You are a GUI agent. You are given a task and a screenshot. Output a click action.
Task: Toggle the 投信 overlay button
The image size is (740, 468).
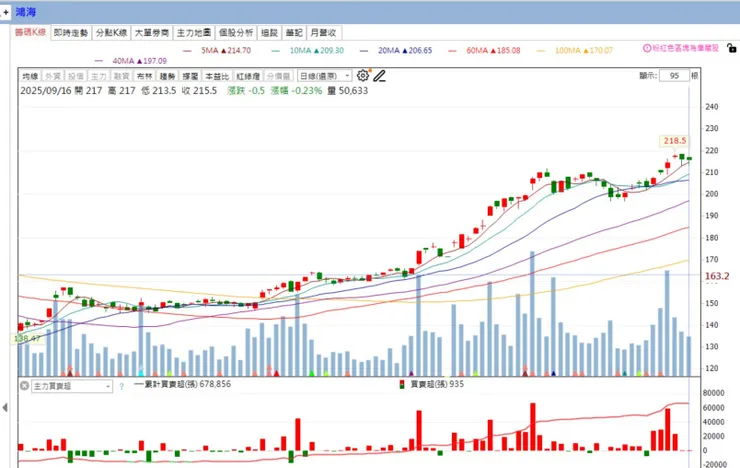[76, 76]
